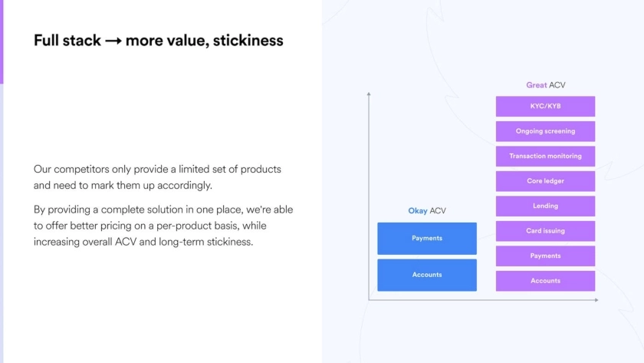Click the purple accent bar at left edge

pyautogui.click(x=2, y=42)
